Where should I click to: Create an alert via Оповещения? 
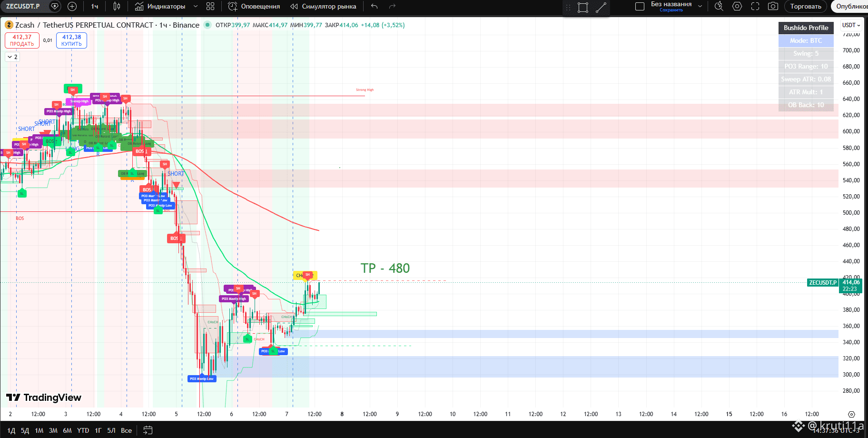coord(254,6)
